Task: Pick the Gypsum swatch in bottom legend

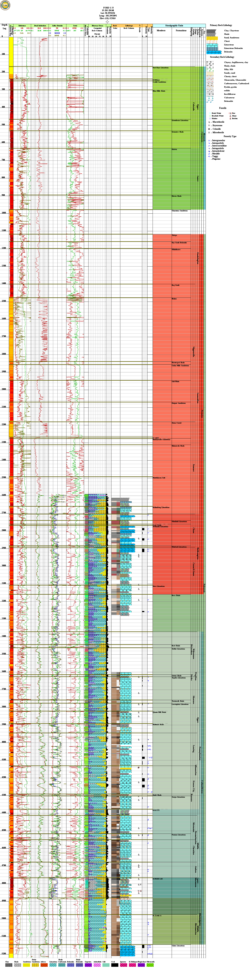Action: [x=88, y=965]
